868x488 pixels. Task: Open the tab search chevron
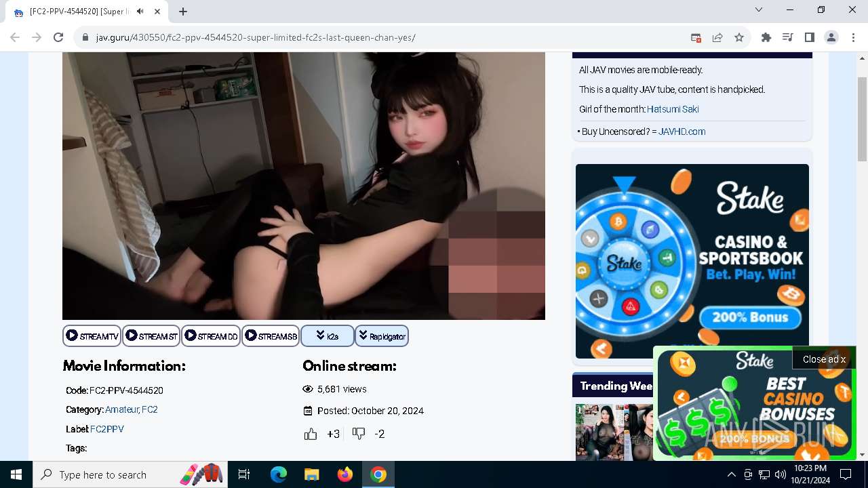tap(759, 9)
